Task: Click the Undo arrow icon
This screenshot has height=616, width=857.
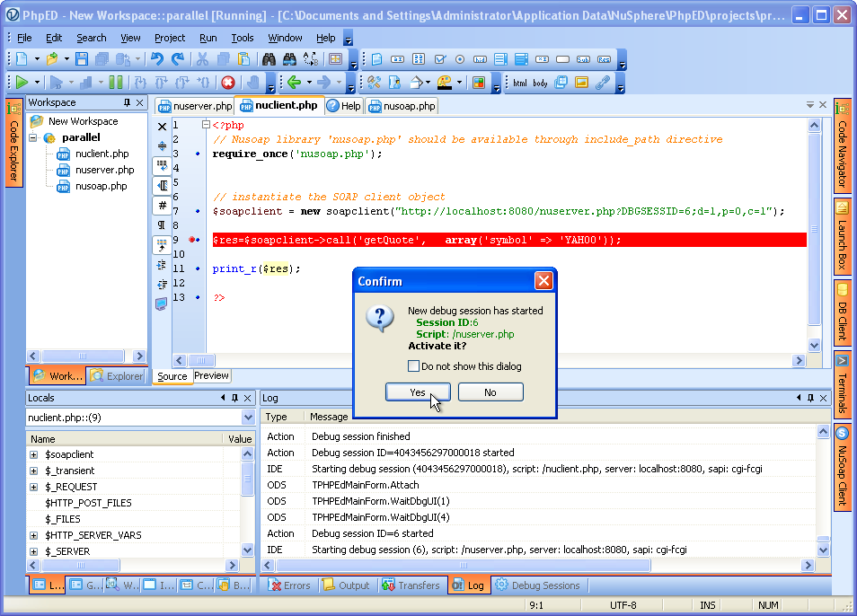Action: pyautogui.click(x=156, y=59)
